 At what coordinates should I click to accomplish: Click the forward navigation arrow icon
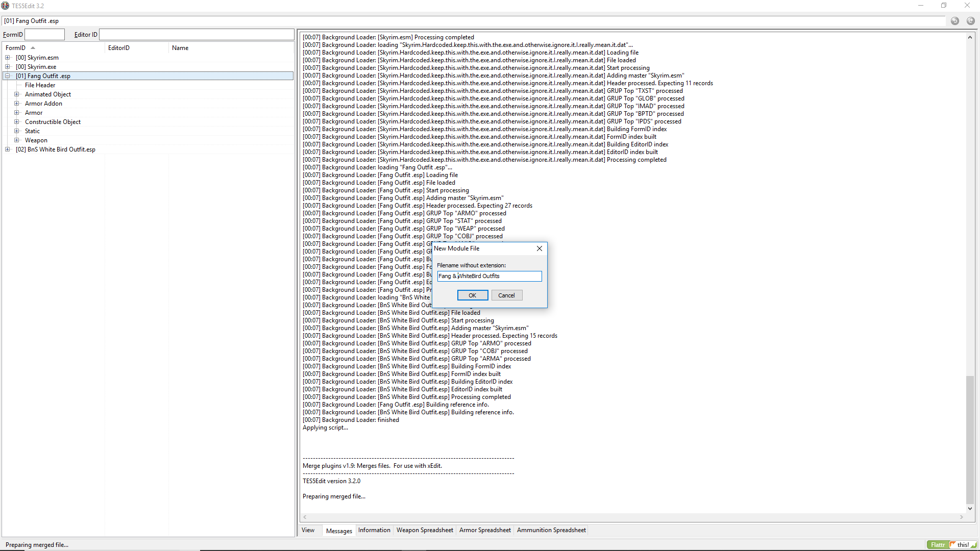point(970,21)
